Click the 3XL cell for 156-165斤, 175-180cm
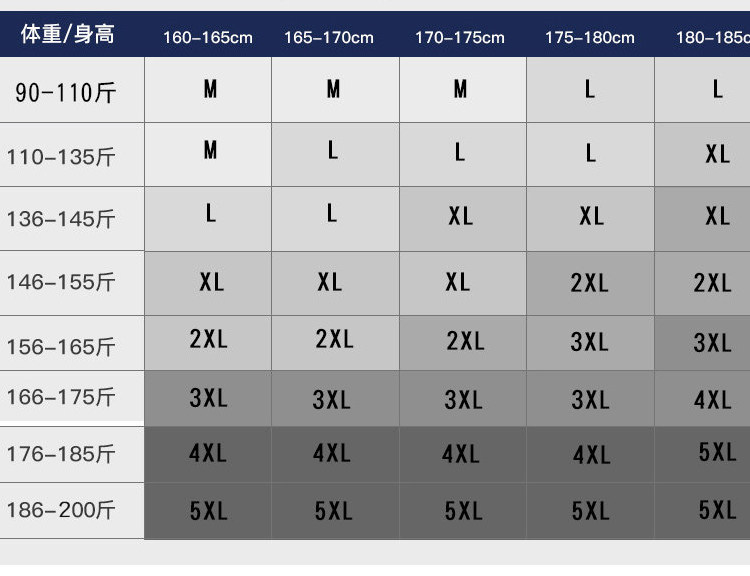 (590, 342)
